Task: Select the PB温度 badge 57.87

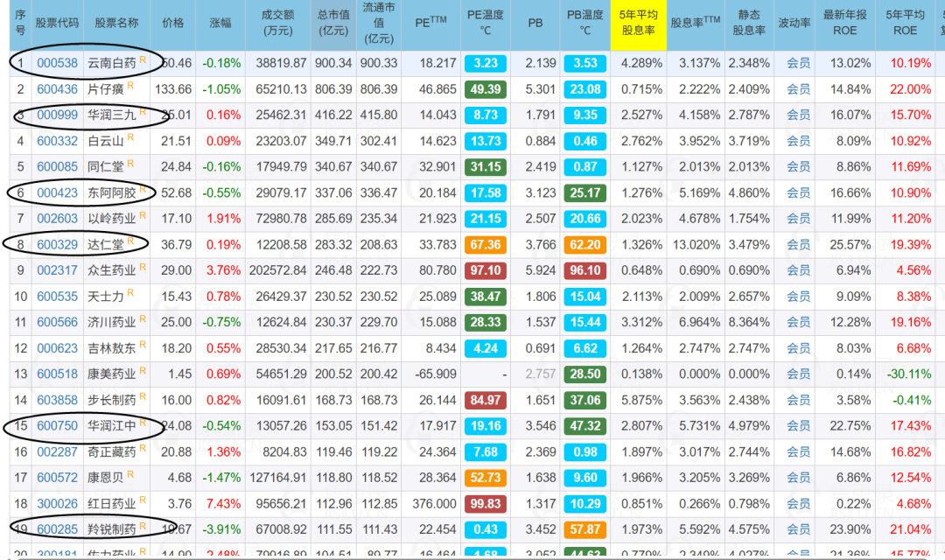Action: [584, 529]
